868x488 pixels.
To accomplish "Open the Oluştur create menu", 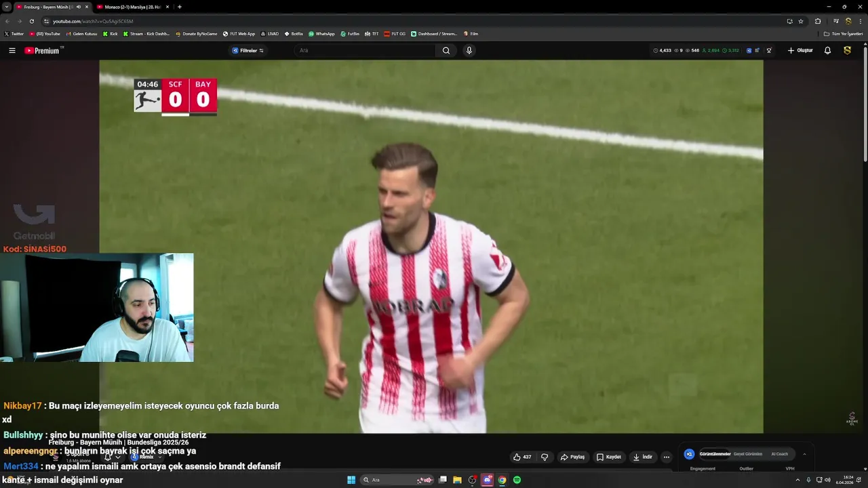I will [800, 51].
